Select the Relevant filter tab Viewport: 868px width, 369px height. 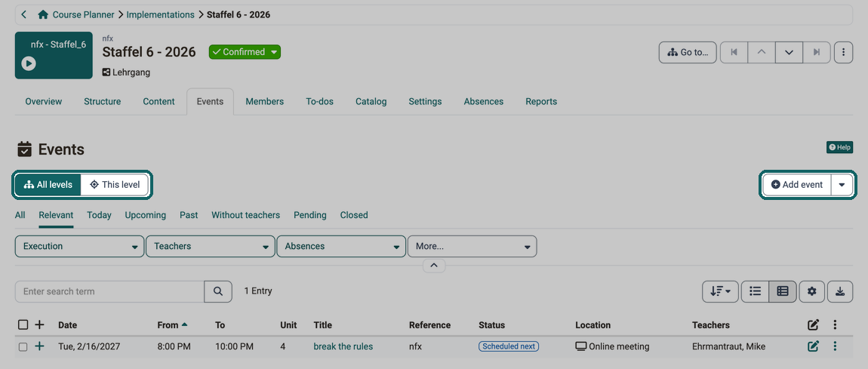coord(56,215)
